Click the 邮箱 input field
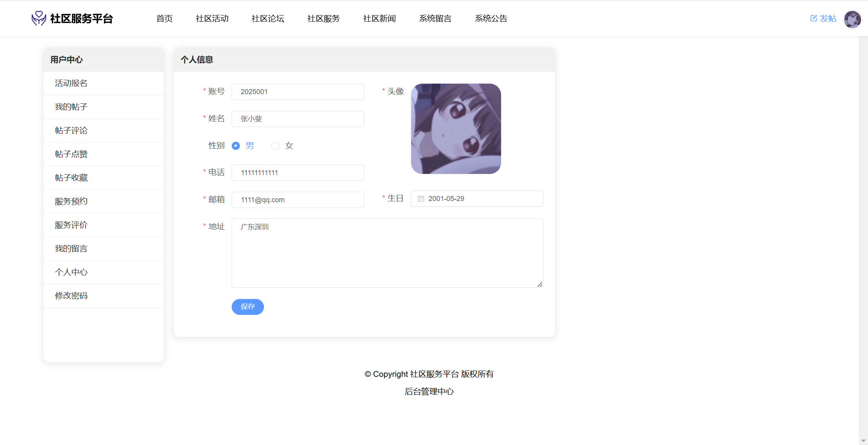Screen dimensions: 868x445 coord(298,200)
